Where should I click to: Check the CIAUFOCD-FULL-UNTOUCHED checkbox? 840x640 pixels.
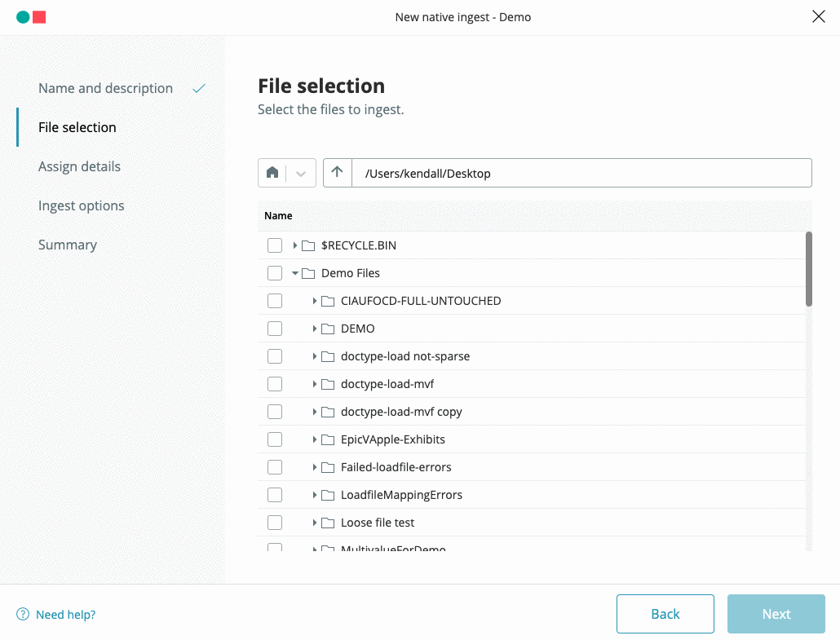point(275,301)
